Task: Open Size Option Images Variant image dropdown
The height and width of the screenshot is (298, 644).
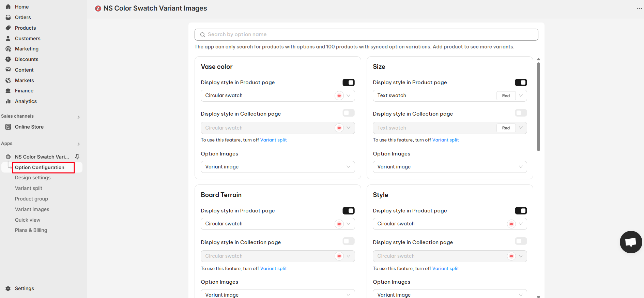Action: pos(450,167)
